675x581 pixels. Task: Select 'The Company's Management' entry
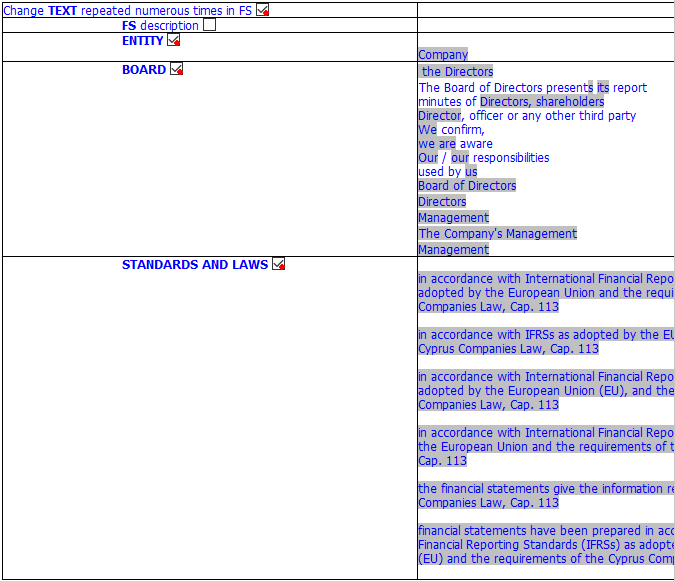pyautogui.click(x=497, y=234)
